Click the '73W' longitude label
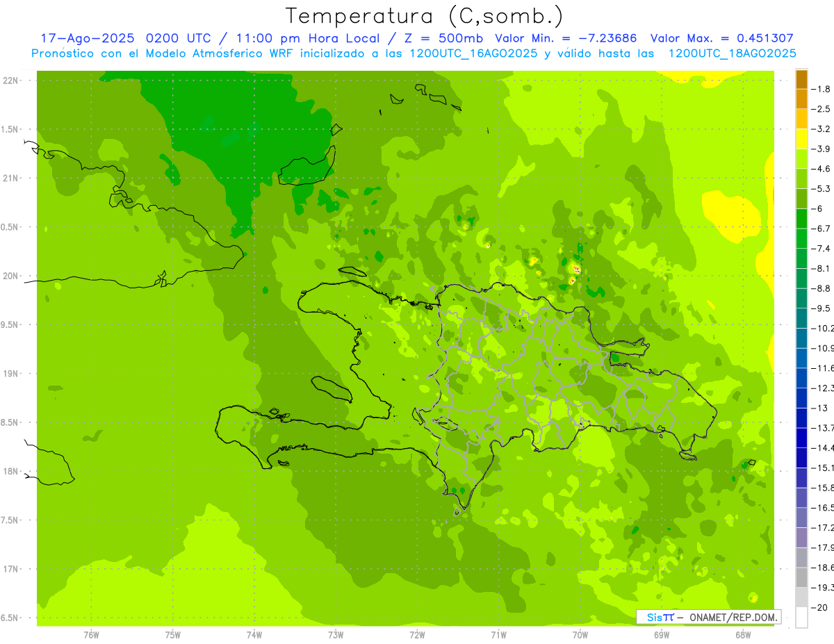This screenshot has width=834, height=644. pos(336,634)
